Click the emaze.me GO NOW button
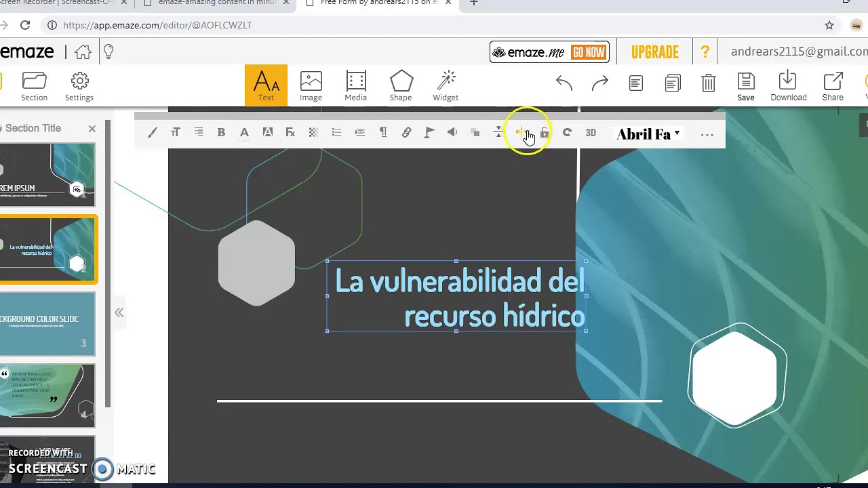 point(549,52)
